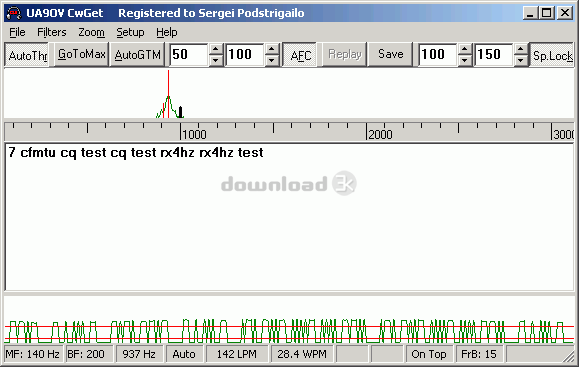
Task: Toggle the Sp.Lock speed lock button
Action: [552, 55]
